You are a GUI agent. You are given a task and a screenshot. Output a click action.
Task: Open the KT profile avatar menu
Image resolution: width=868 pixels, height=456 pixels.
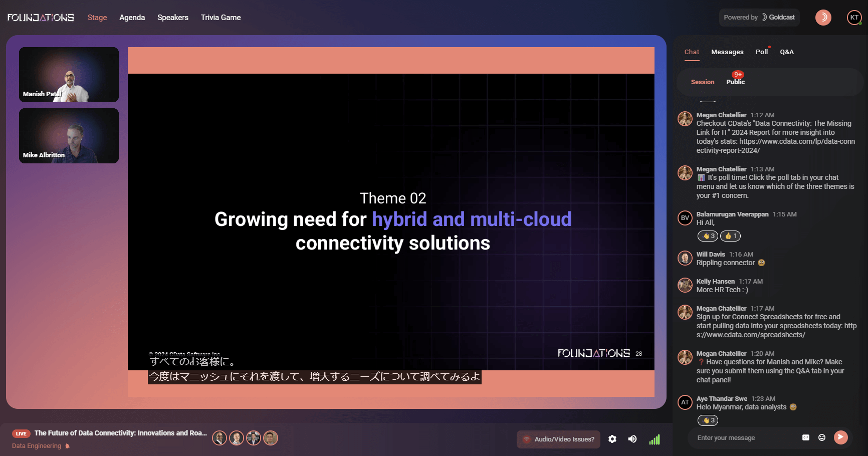854,18
